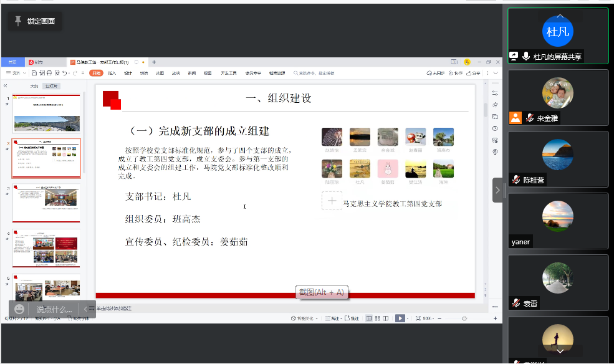This screenshot has width=614, height=364.
Task: Collapse the chat input bar arrow
Action: (x=85, y=309)
